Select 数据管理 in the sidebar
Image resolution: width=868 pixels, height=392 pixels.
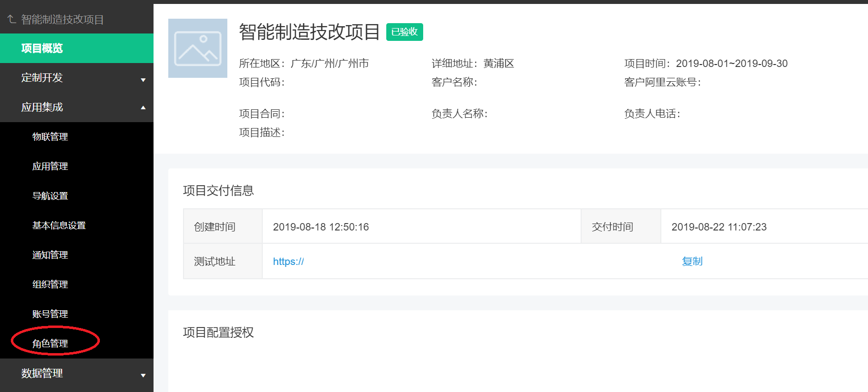tap(42, 373)
